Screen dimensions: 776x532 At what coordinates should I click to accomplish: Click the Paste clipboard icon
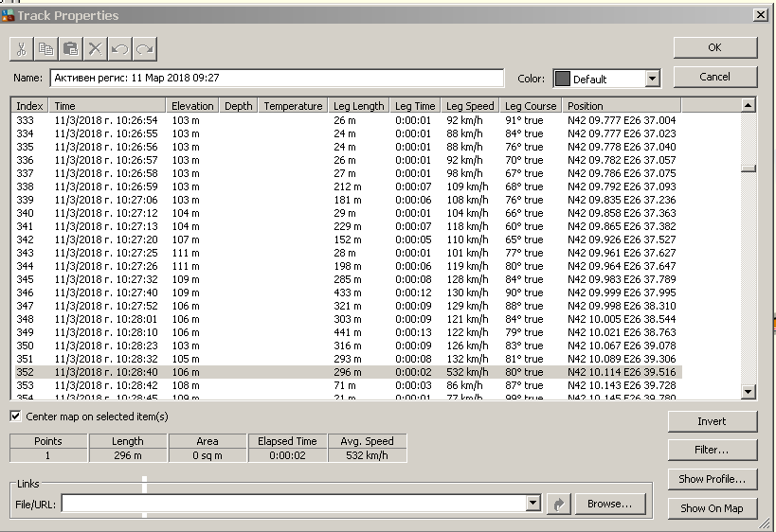tap(71, 49)
